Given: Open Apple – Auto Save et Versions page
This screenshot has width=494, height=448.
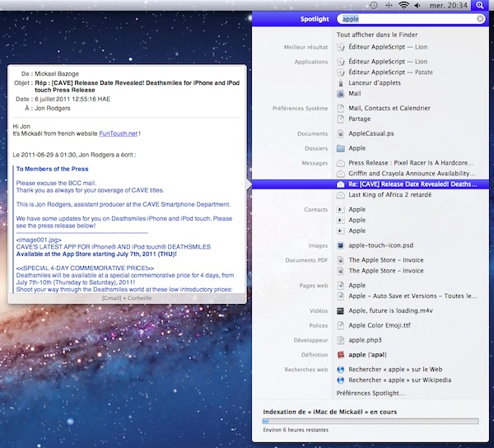Looking at the screenshot, I should [412, 296].
